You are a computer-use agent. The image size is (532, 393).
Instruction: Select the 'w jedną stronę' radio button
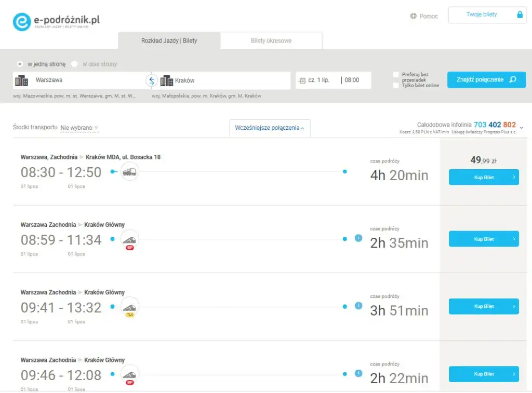20,64
